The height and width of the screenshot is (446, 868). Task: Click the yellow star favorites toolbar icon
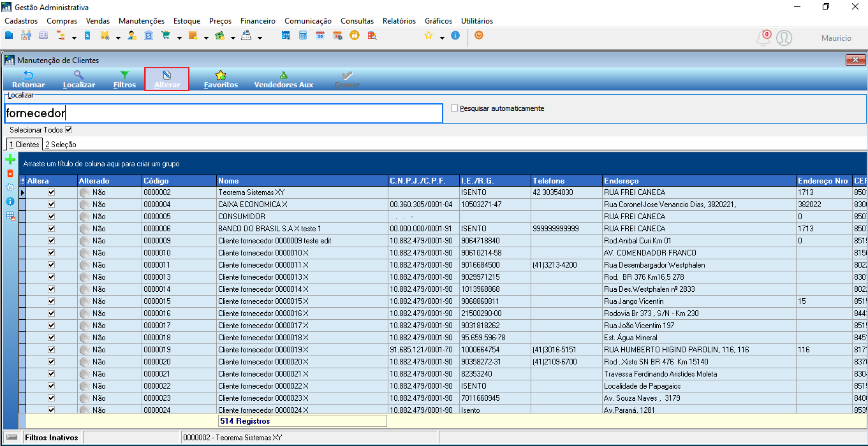click(x=429, y=36)
